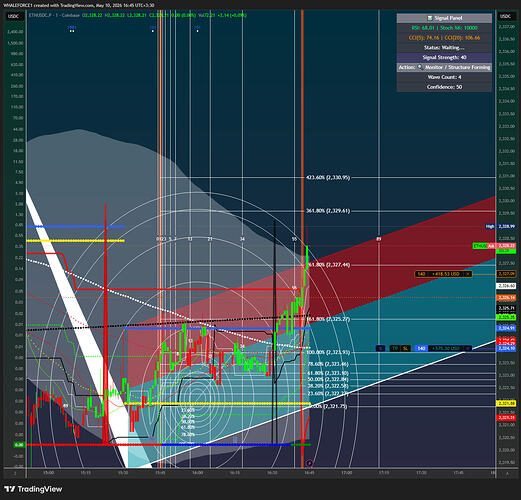This screenshot has width=521, height=500.
Task: Close the orange 540 position label
Action: pos(468,274)
